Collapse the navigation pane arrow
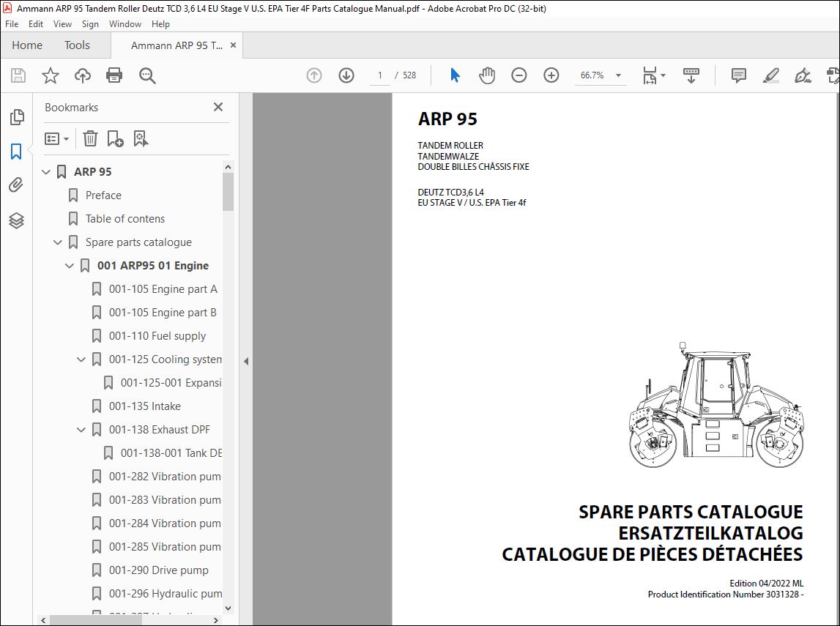Image resolution: width=840 pixels, height=626 pixels. (x=246, y=361)
